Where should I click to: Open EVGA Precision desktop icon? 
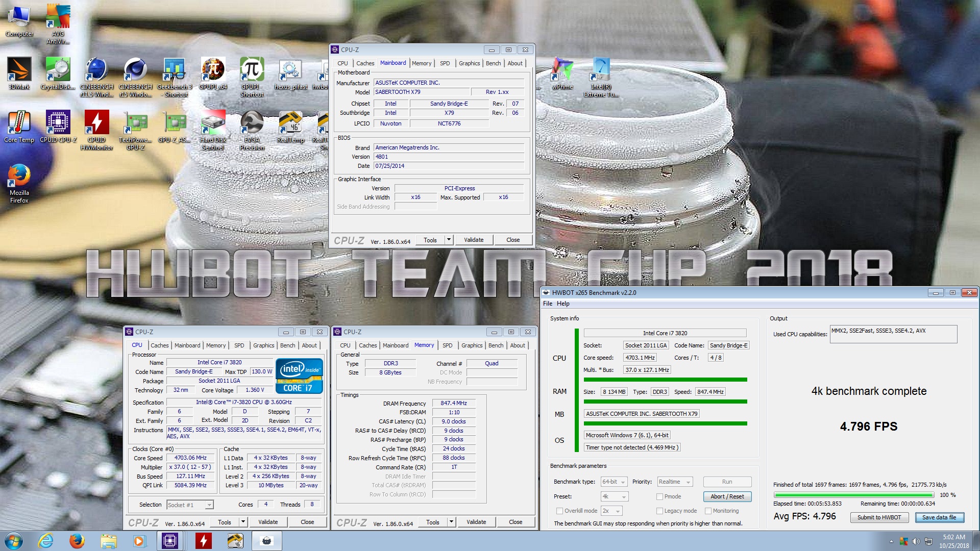click(252, 130)
